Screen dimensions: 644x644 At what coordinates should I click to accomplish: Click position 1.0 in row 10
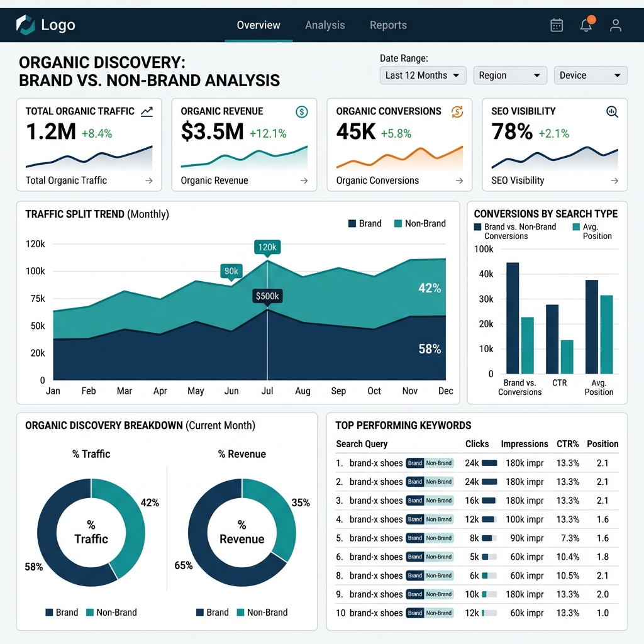(602, 613)
